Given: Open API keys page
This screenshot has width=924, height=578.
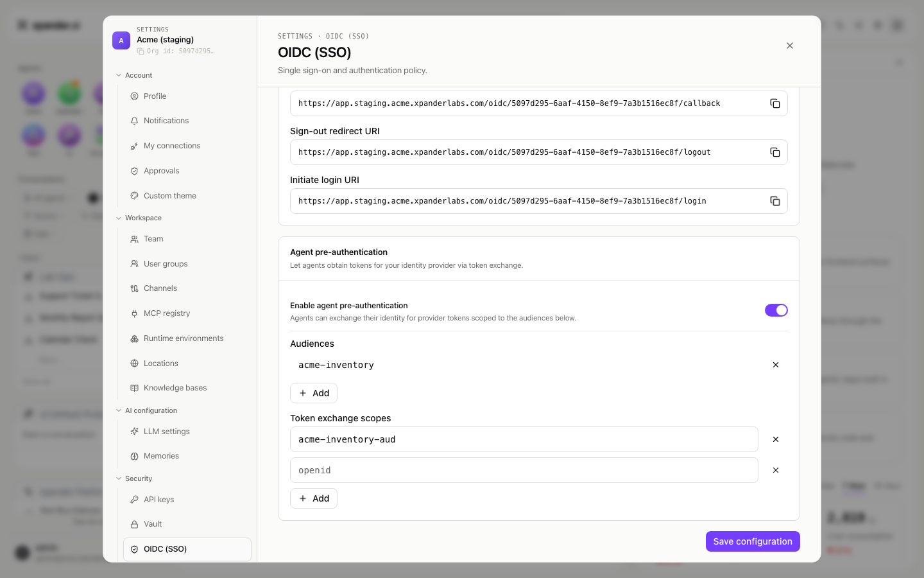Looking at the screenshot, I should point(187,500).
